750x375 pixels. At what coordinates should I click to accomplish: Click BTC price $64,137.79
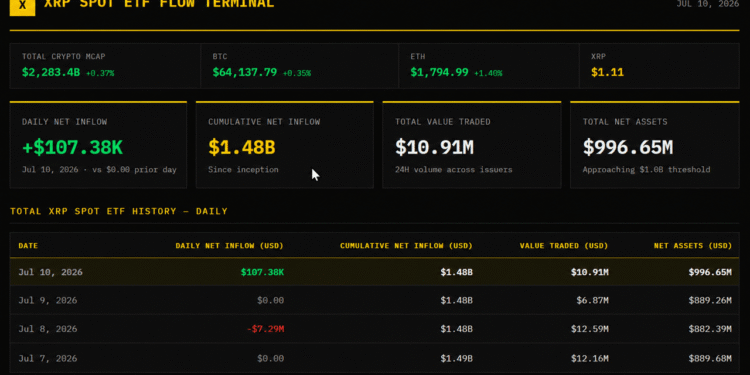(244, 73)
